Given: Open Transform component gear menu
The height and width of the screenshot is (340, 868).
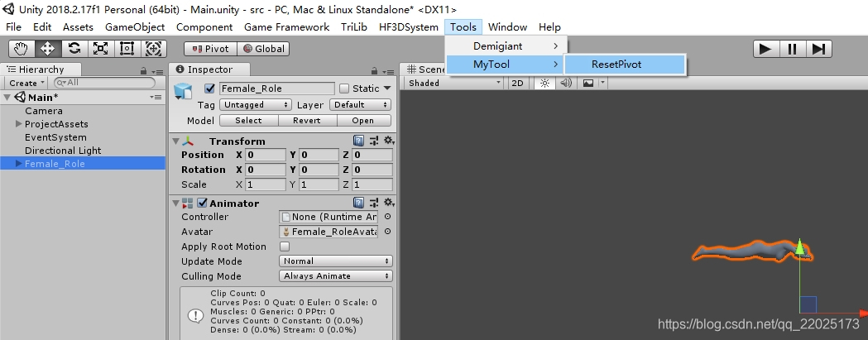Looking at the screenshot, I should (x=389, y=141).
